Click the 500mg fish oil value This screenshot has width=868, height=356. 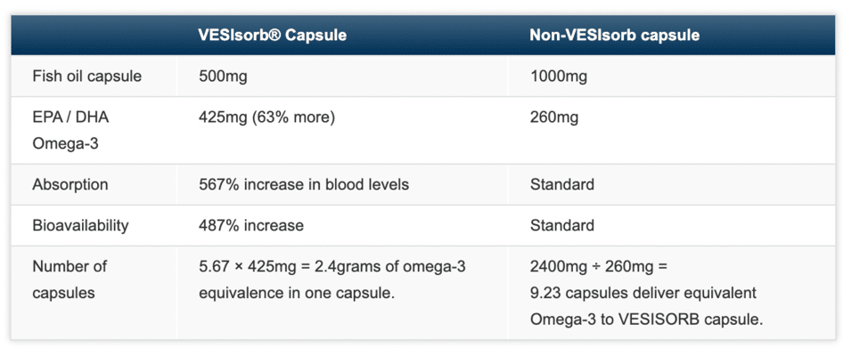pyautogui.click(x=223, y=77)
